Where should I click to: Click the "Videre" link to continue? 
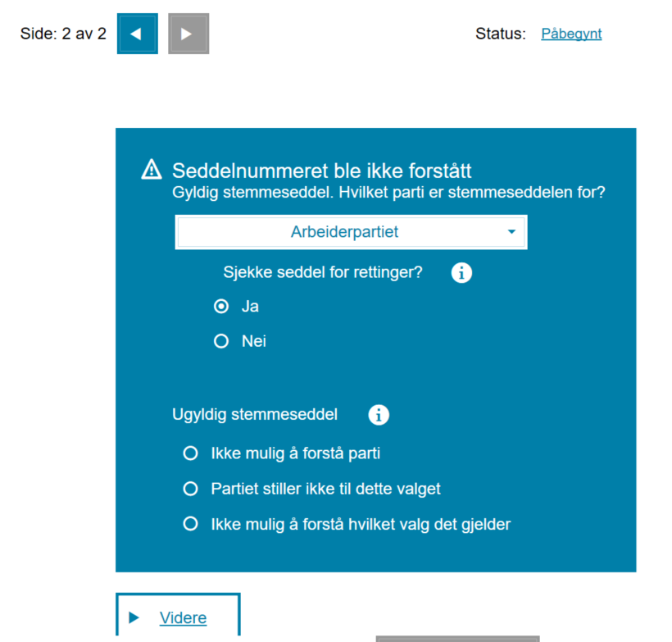point(183,617)
